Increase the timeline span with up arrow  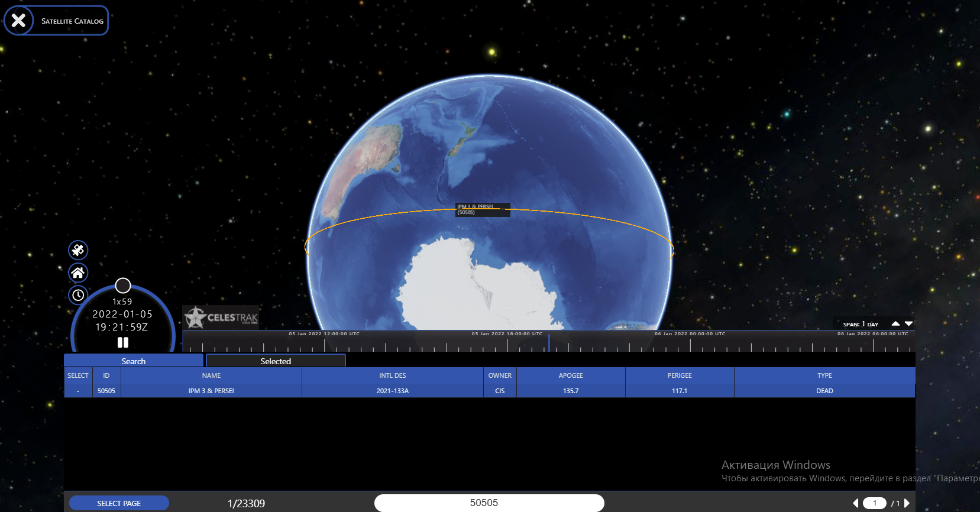click(x=895, y=323)
